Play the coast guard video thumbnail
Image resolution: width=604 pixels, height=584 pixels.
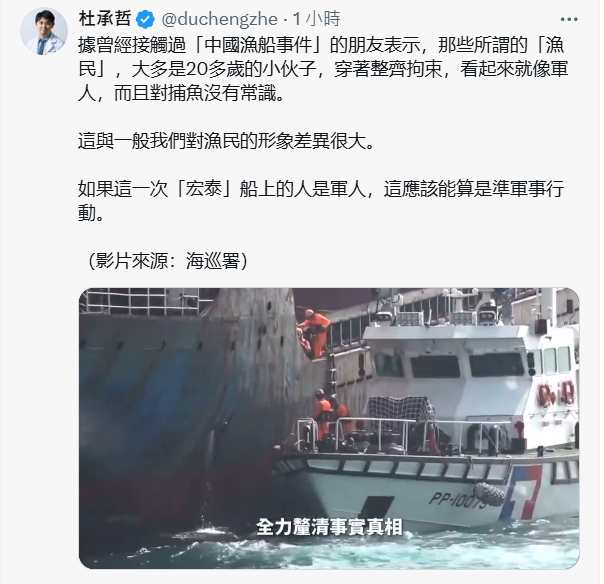coord(329,428)
